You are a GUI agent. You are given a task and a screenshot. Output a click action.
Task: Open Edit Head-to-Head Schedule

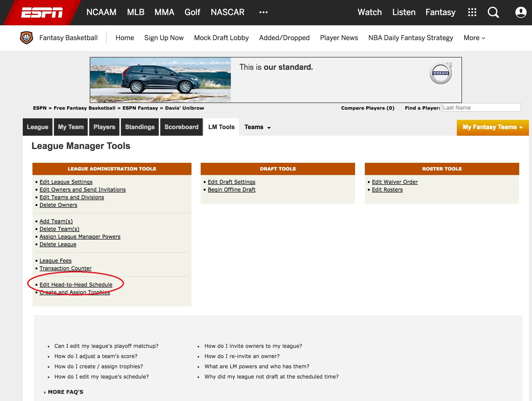(x=76, y=285)
